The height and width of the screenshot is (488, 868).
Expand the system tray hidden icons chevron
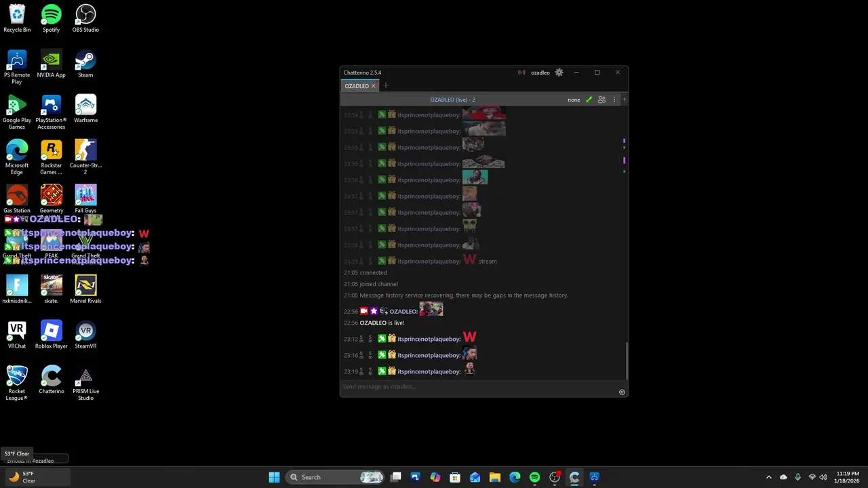pyautogui.click(x=768, y=477)
